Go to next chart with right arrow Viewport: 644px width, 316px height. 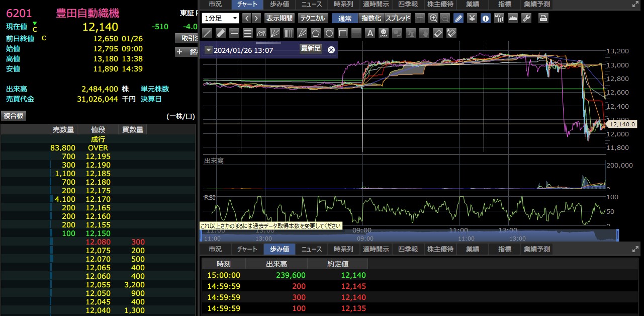click(256, 18)
